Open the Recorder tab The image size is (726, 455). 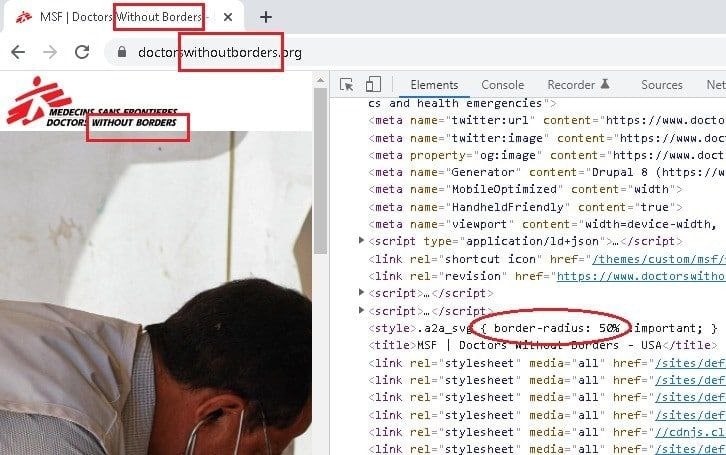578,85
